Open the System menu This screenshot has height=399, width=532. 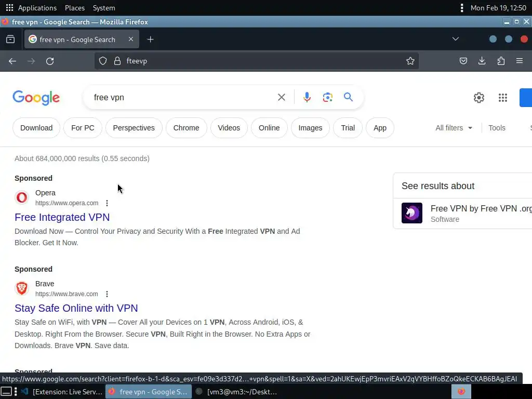(104, 8)
